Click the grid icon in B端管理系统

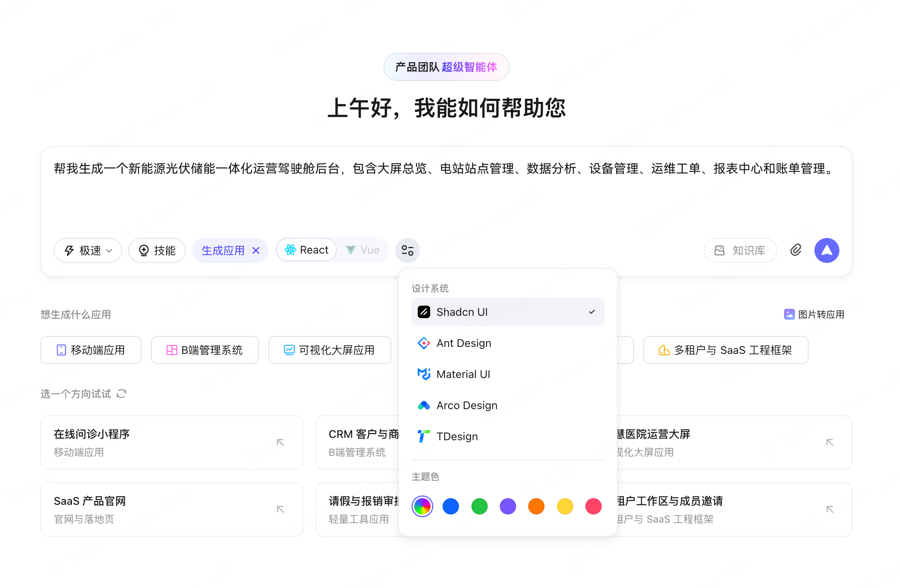172,350
